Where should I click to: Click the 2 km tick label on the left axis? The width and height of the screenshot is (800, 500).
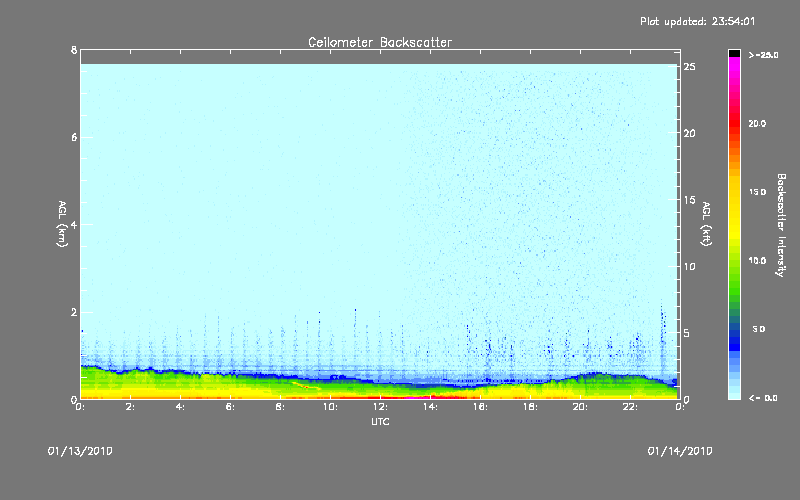pyautogui.click(x=74, y=312)
